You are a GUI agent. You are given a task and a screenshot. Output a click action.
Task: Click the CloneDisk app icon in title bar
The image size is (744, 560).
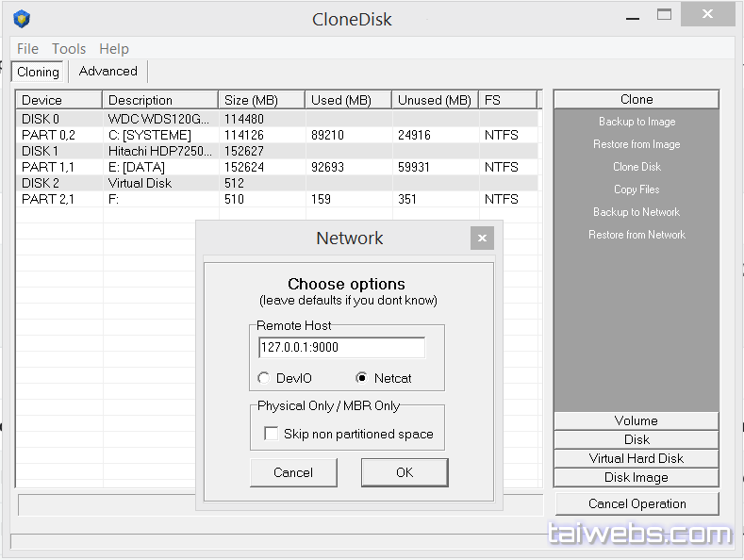tap(21, 19)
